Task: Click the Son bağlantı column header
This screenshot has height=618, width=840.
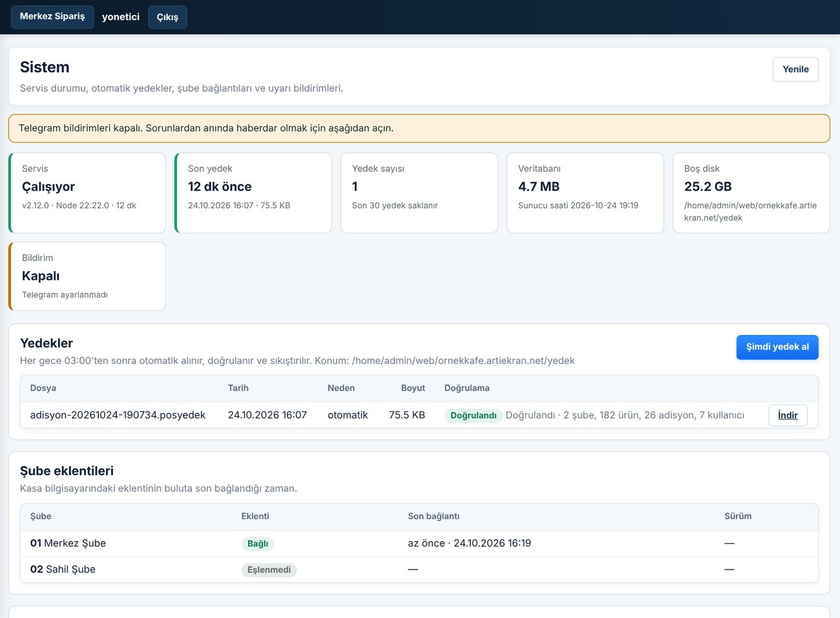Action: pyautogui.click(x=434, y=516)
